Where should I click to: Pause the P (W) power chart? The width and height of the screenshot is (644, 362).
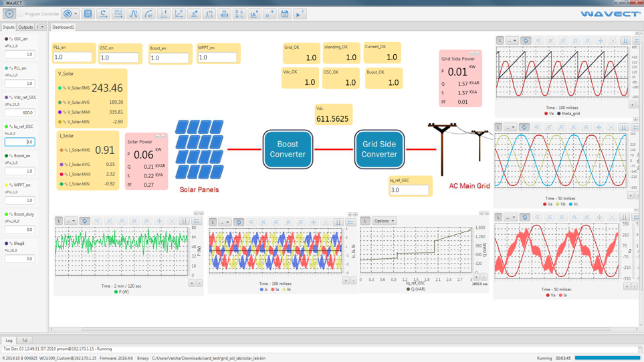click(184, 221)
